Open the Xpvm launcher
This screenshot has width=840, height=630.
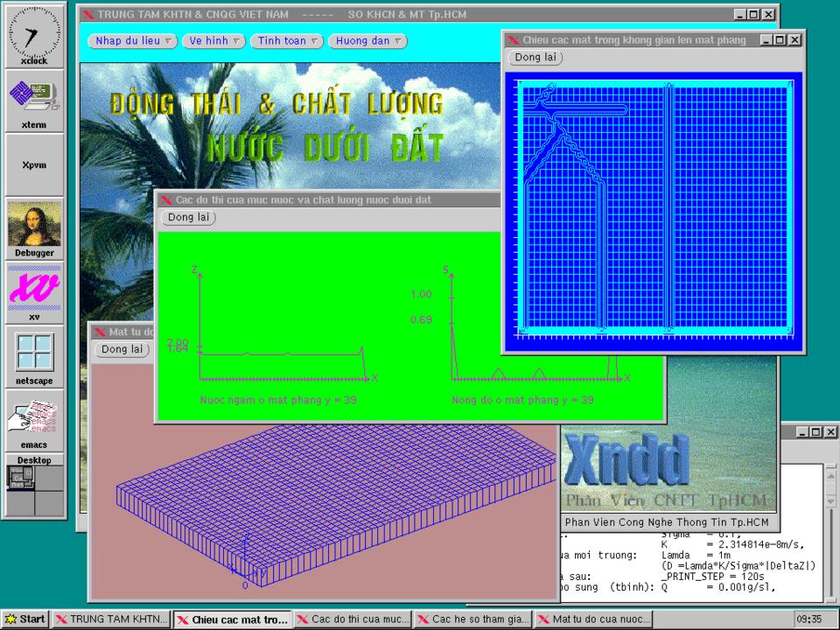coord(34,164)
